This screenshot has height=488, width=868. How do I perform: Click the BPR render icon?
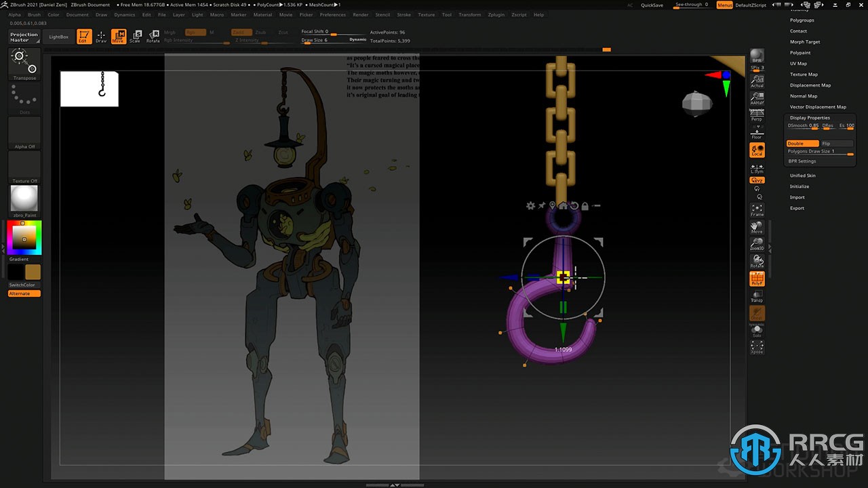[757, 56]
